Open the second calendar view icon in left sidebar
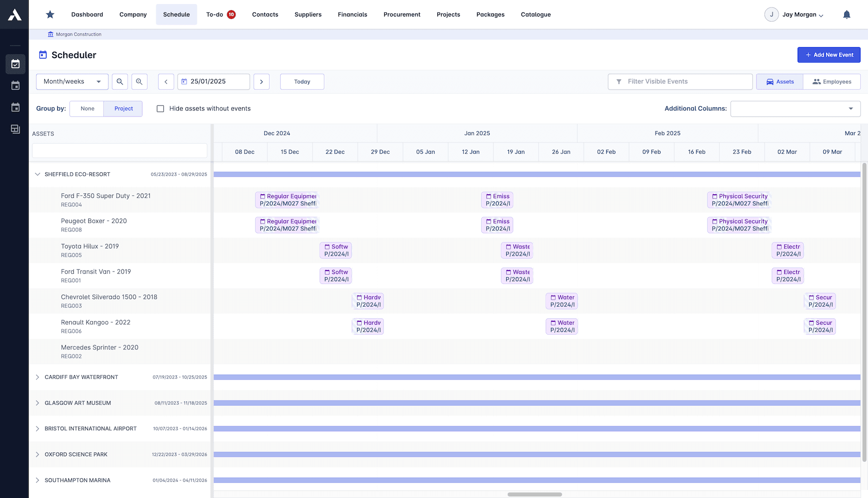The height and width of the screenshot is (498, 868). tap(15, 85)
